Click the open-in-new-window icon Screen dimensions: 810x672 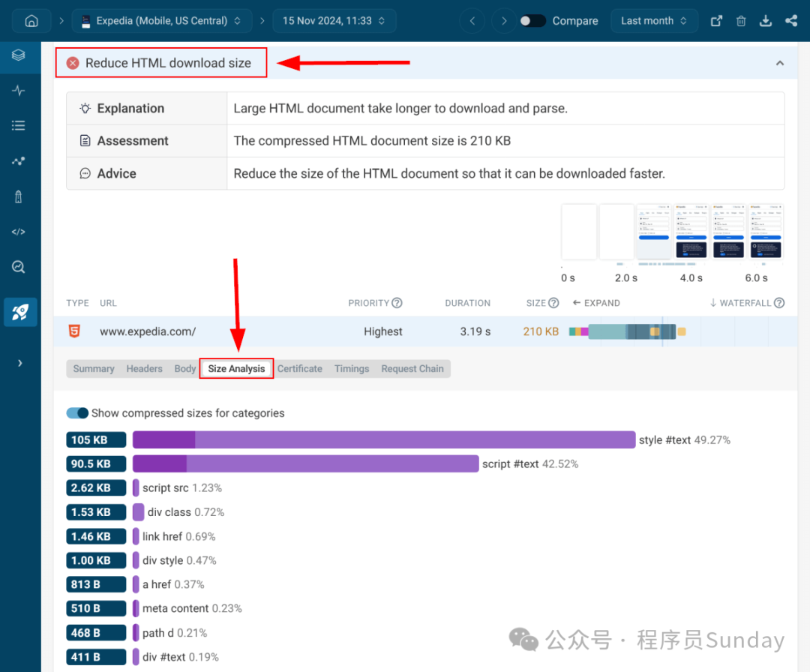point(716,21)
